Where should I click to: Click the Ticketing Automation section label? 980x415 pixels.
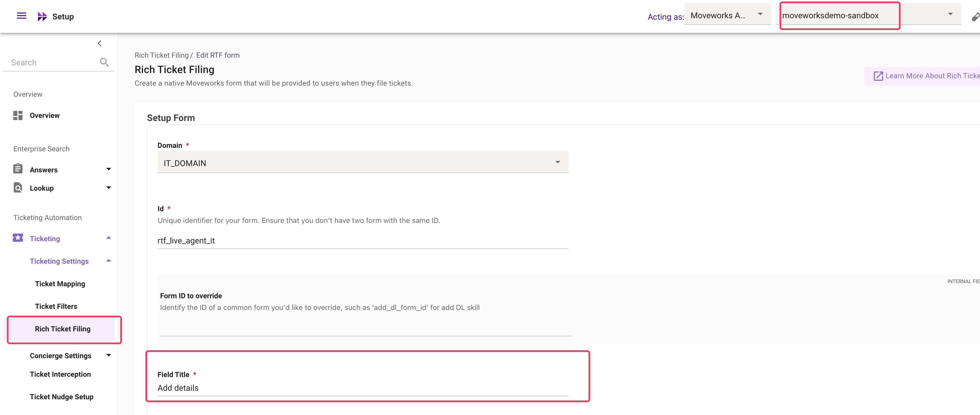click(48, 217)
